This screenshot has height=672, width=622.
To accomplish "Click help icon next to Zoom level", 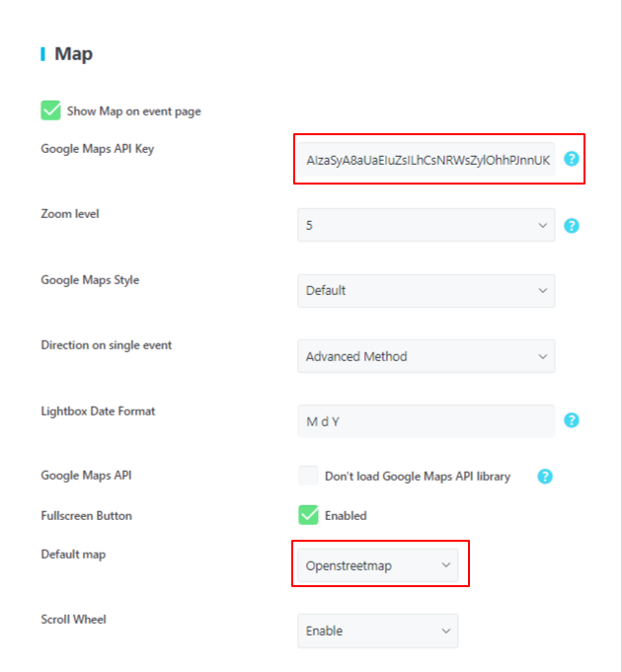I will pyautogui.click(x=571, y=225).
